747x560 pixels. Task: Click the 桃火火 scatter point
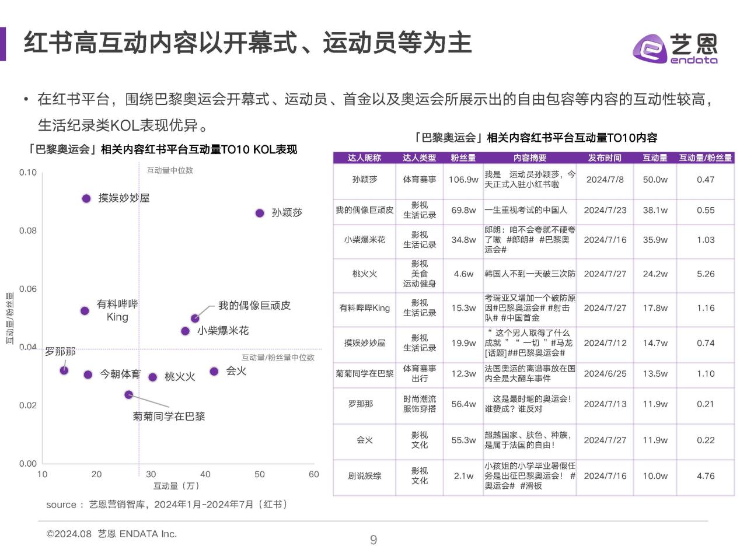pos(152,377)
